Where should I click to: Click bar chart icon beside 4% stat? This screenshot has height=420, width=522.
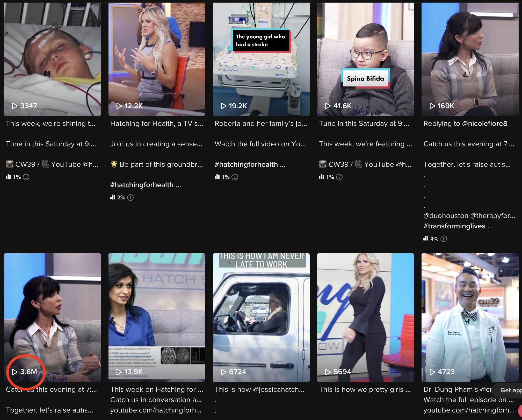(x=426, y=238)
